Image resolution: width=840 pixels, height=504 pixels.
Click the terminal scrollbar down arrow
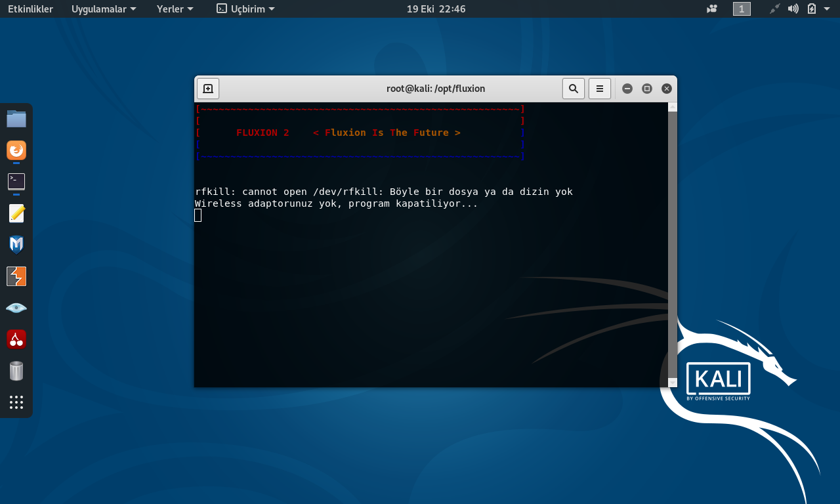pos(673,383)
